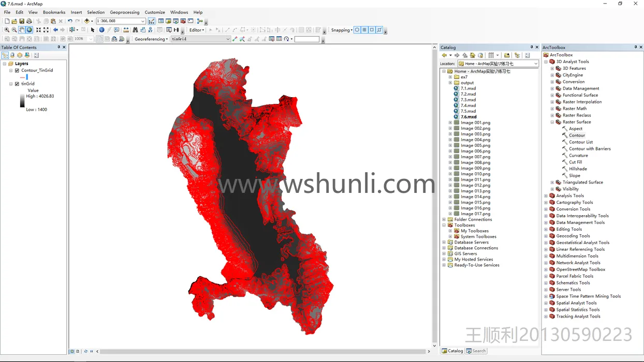This screenshot has height=362, width=644.
Task: Open the Editor toolbar icon beside scale box
Action: [151, 21]
